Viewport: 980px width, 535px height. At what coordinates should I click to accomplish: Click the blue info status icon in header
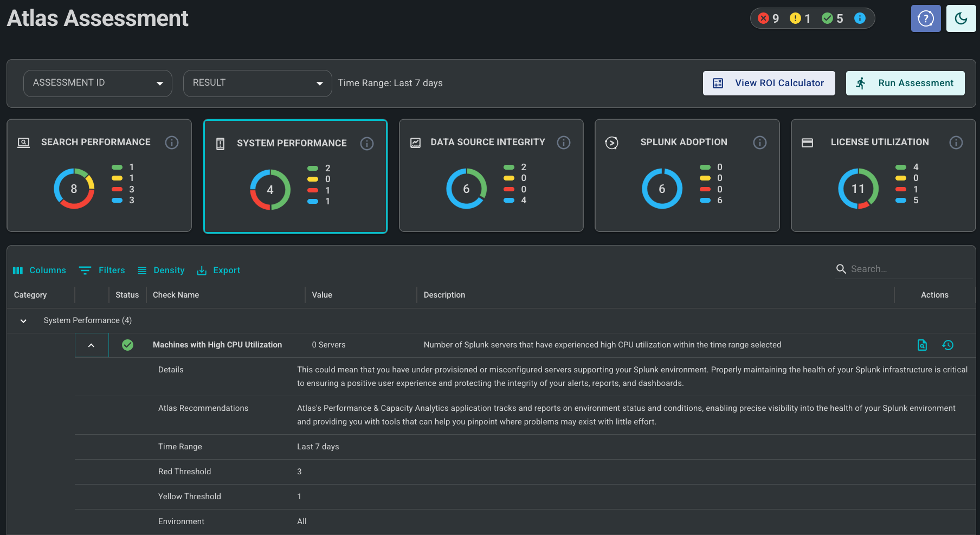click(860, 18)
